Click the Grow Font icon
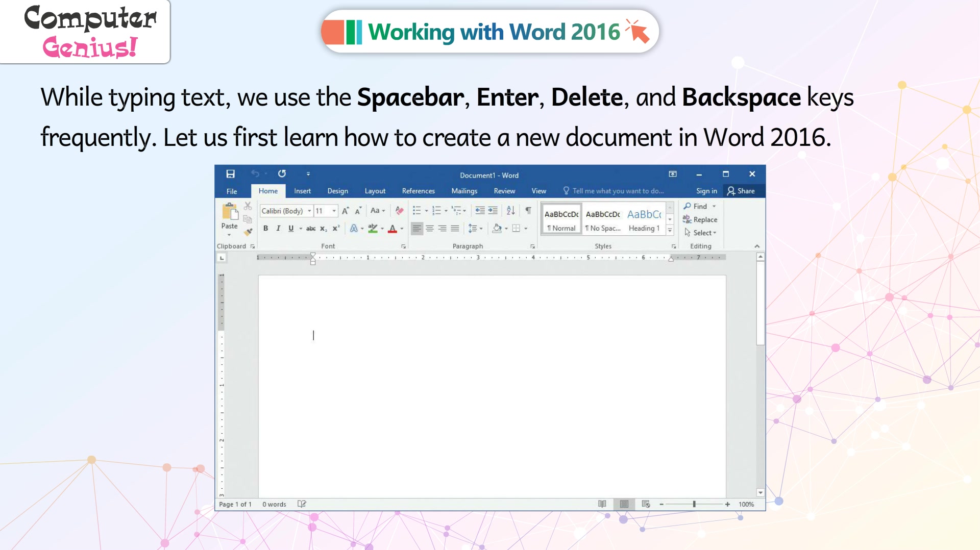This screenshot has width=980, height=550. (346, 211)
